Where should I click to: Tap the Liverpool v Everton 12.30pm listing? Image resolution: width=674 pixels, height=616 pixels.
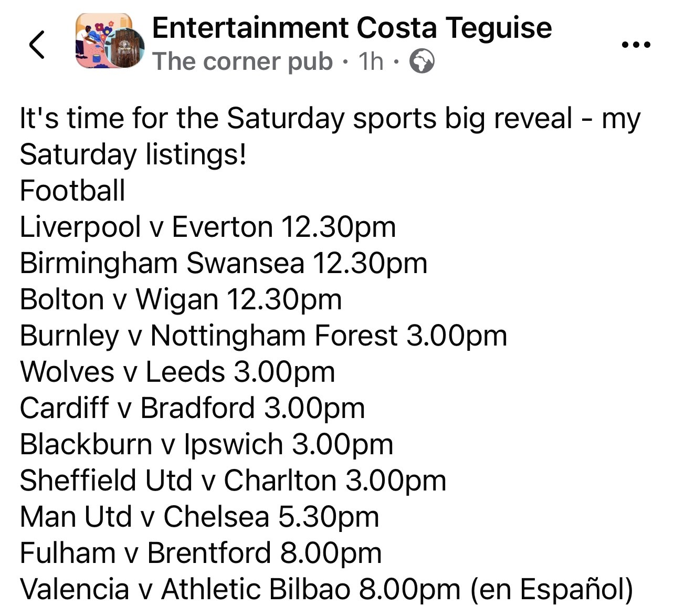[208, 227]
